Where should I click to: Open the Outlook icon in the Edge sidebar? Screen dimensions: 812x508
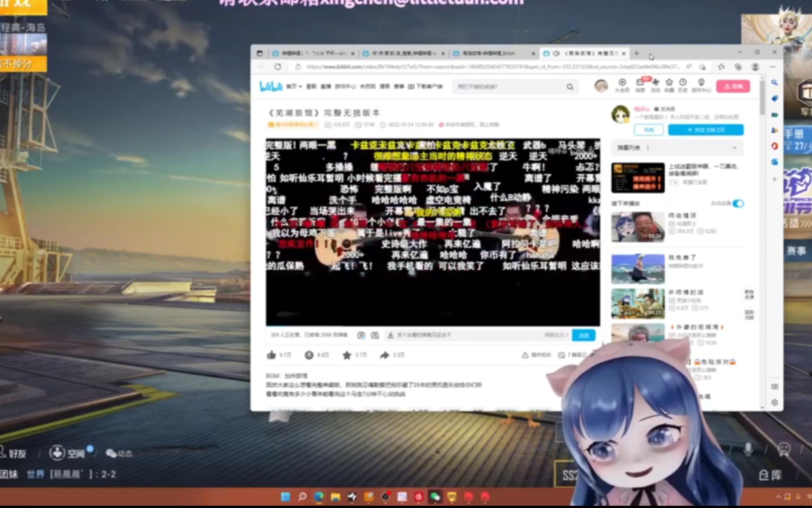tap(774, 162)
